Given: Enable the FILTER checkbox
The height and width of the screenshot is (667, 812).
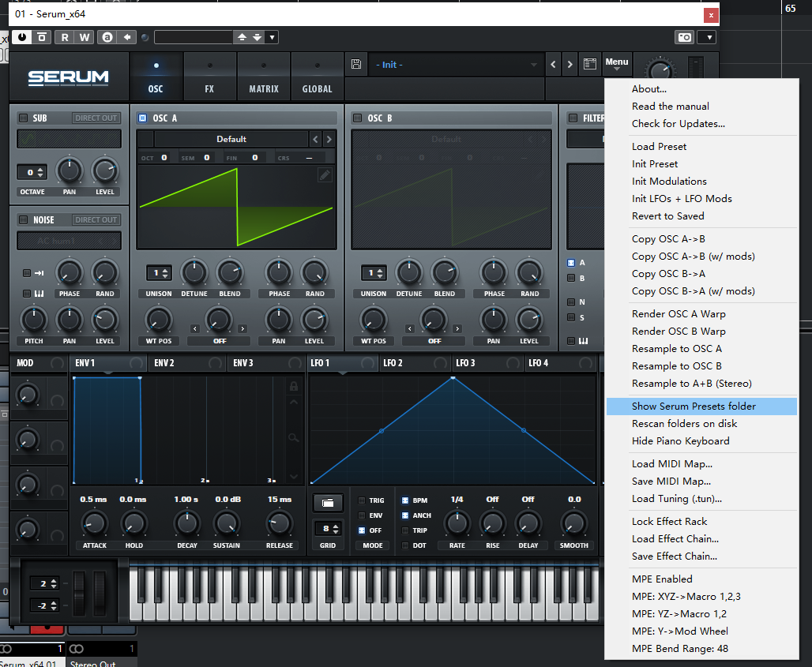Looking at the screenshot, I should [x=573, y=118].
